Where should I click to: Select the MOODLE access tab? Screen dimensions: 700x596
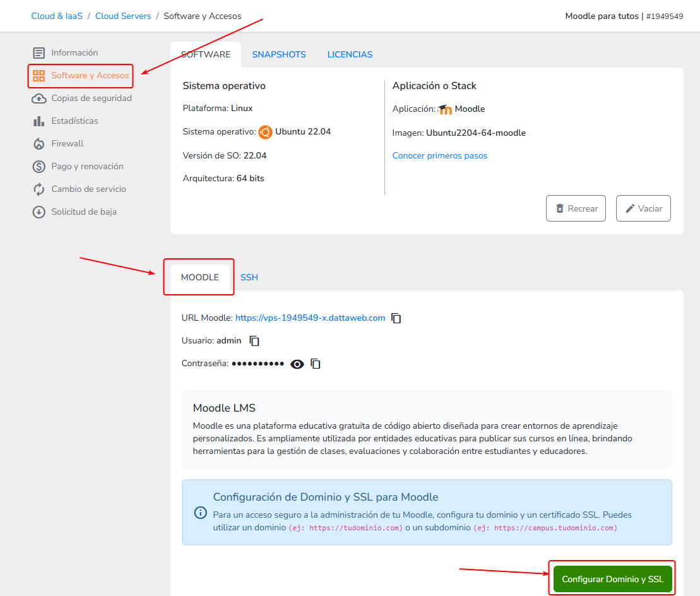pos(200,277)
